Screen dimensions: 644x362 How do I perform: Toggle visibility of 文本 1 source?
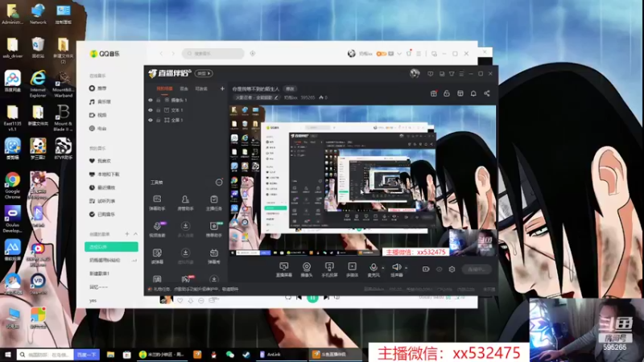coord(151,110)
